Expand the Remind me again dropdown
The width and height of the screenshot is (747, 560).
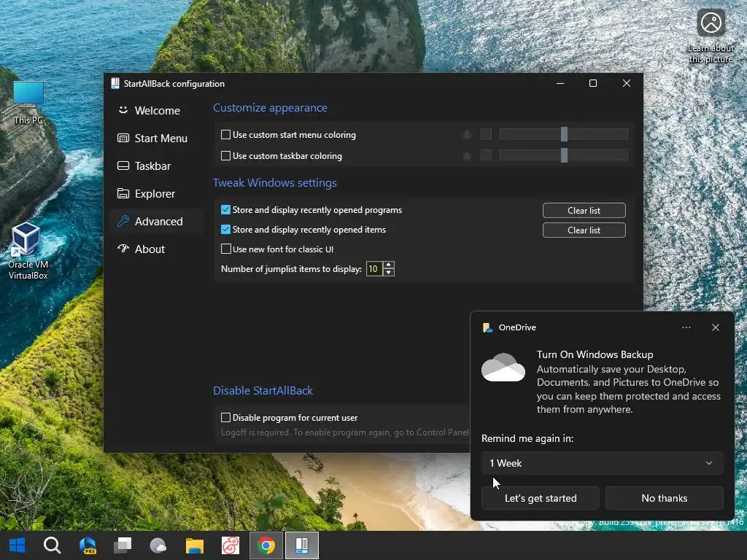tap(602, 463)
